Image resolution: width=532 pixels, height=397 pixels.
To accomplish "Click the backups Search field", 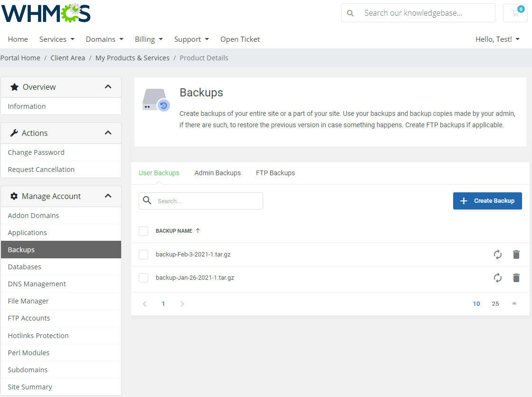I will pos(201,201).
